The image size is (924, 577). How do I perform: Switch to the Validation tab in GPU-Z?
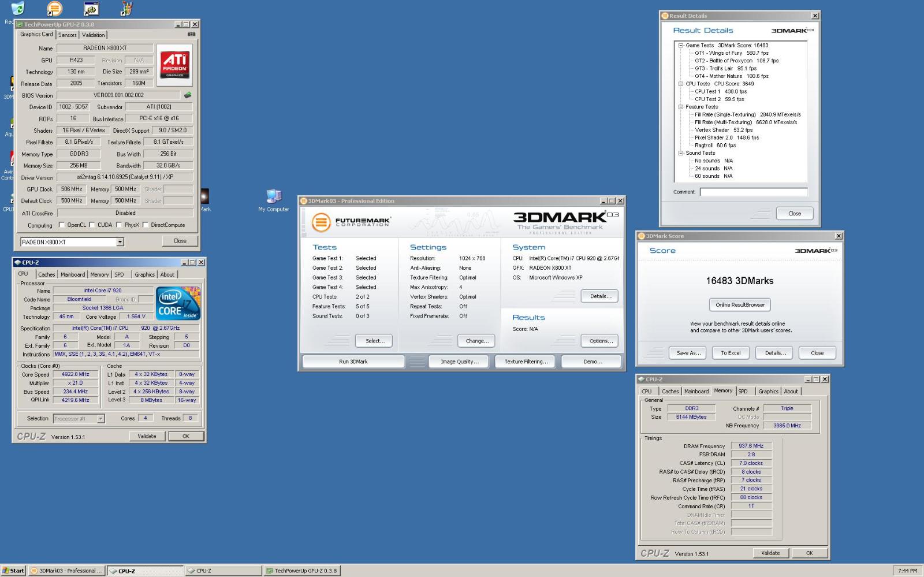(x=94, y=35)
